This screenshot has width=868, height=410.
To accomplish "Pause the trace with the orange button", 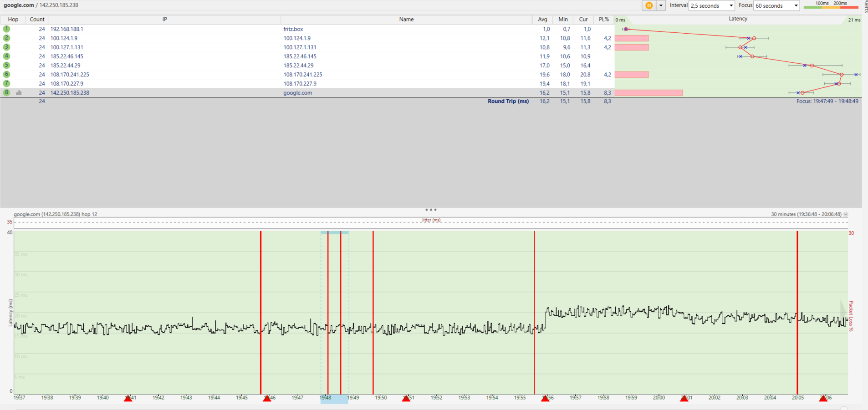I will click(649, 5).
